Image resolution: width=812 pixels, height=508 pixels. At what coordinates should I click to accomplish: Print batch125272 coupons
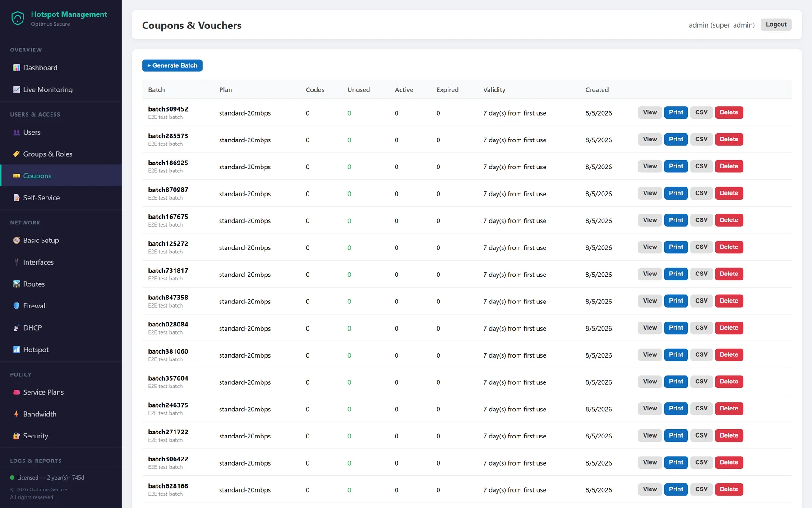pyautogui.click(x=676, y=247)
